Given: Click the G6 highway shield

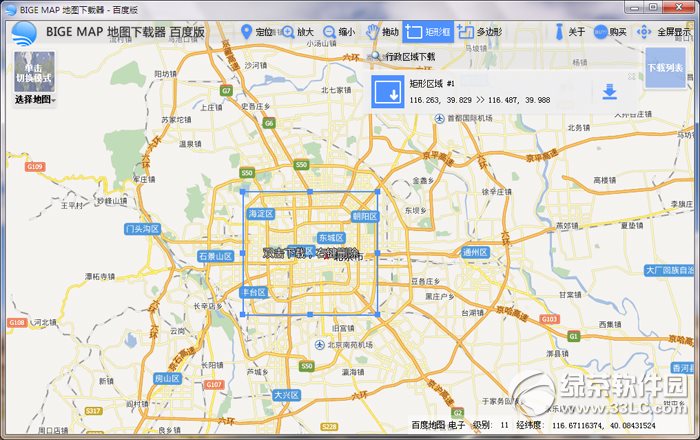Looking at the screenshot, I should (x=269, y=123).
